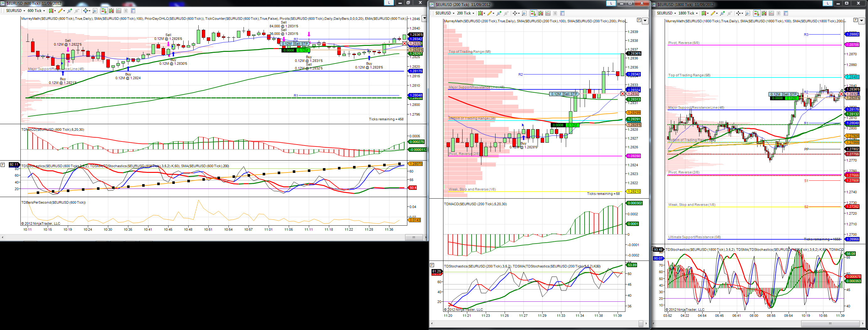Image resolution: width=868 pixels, height=330 pixels.
Task: Click the Top of Trading Range cyan line on 200 Tick chart
Action: [535, 54]
